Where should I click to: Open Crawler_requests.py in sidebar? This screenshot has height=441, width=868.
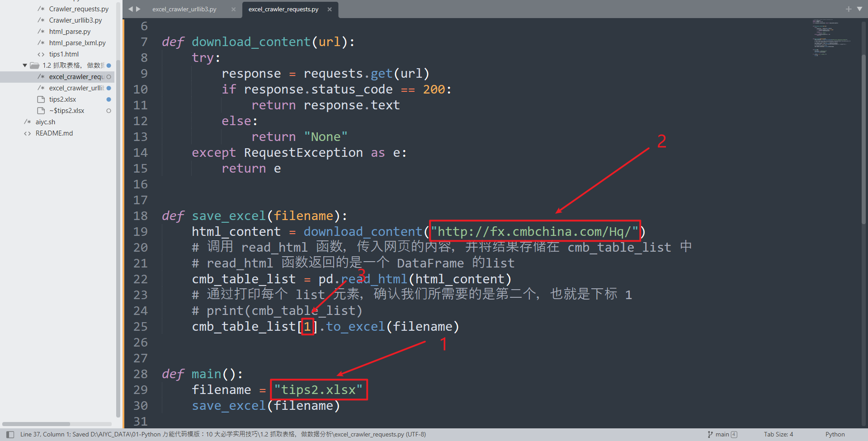tap(79, 9)
